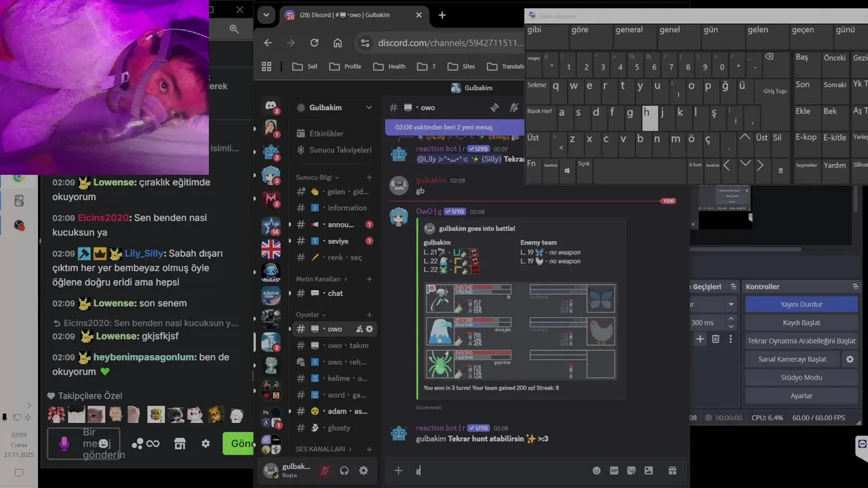Viewport: 868px width, 488px height.
Task: Tap Windows logo key on on-screen keyboard
Action: (568, 170)
